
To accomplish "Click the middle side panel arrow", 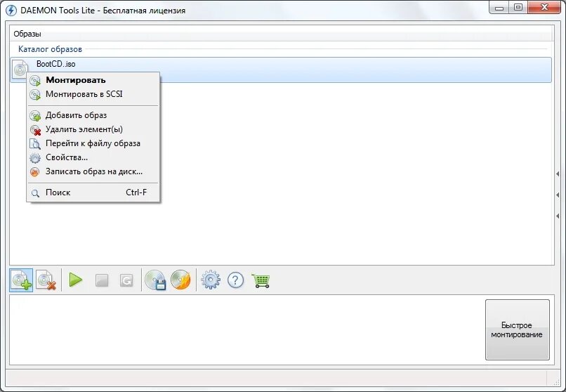I will [558, 195].
